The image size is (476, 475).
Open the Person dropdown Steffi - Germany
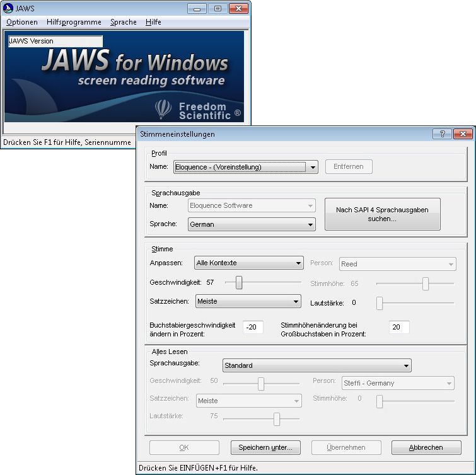[x=398, y=384]
